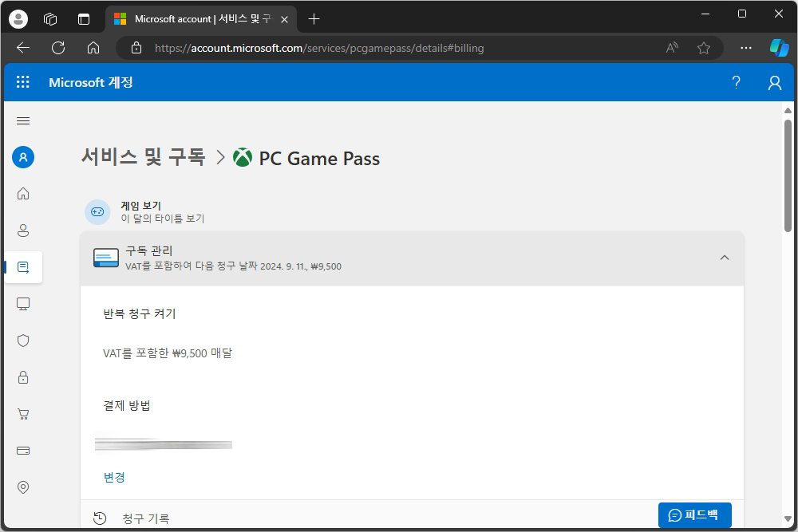Screen dimensions: 798x532
Task: Open the Security shield sidebar icon
Action: click(x=23, y=341)
